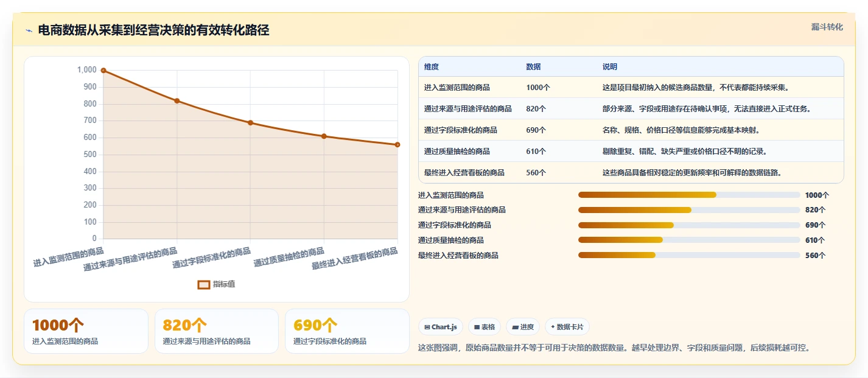
Task: Click the progress bar showing 560个
Action: click(689, 256)
